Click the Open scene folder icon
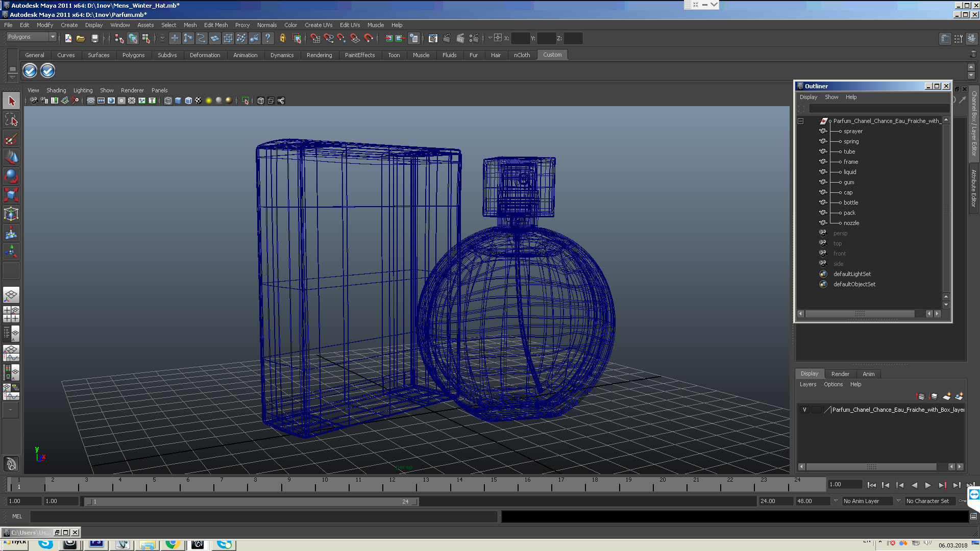Screen dimensions: 980x551 tap(81, 38)
